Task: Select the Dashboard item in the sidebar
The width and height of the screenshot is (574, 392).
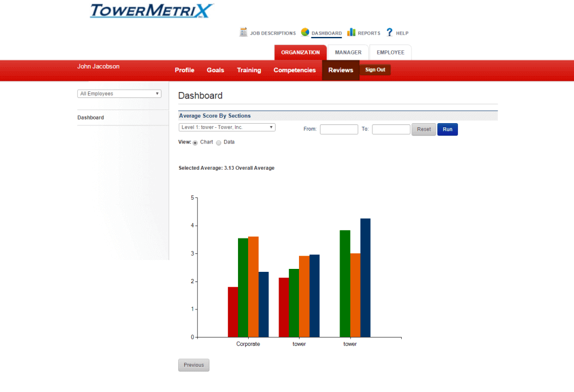Action: [90, 117]
